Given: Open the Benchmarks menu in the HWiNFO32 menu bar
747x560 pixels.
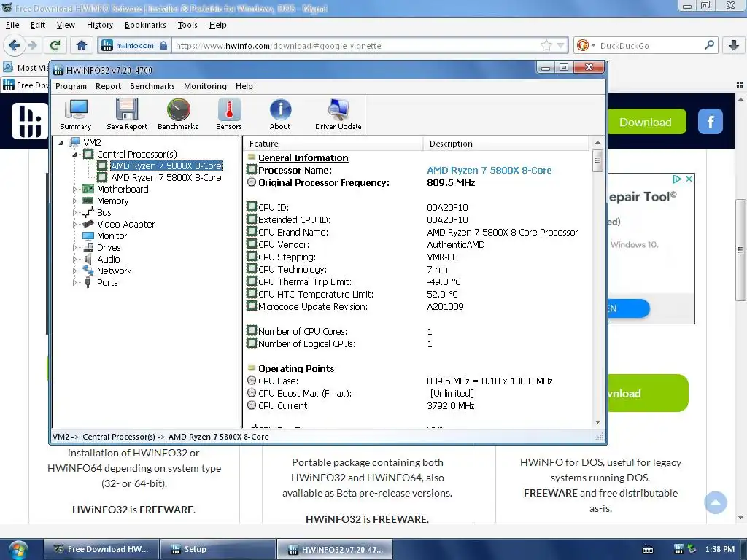Looking at the screenshot, I should click(x=152, y=86).
